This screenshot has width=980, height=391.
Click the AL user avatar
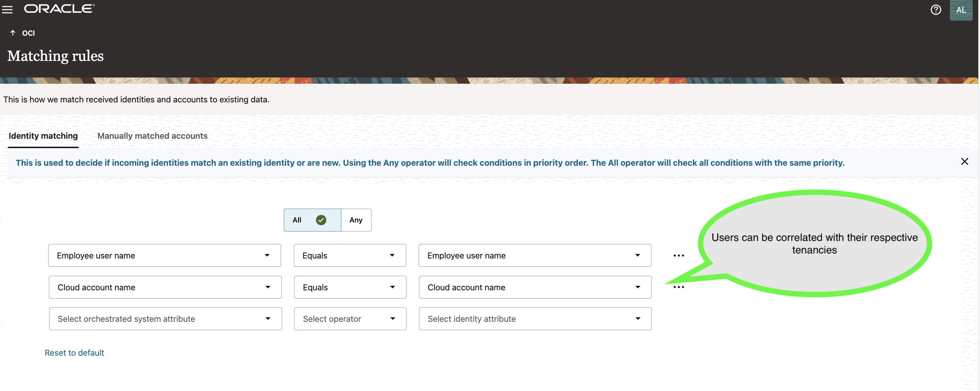click(x=961, y=10)
